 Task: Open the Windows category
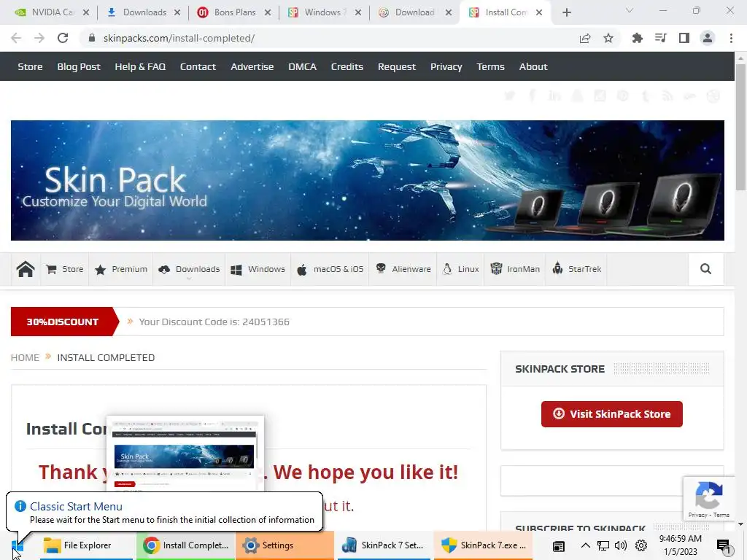coord(258,269)
